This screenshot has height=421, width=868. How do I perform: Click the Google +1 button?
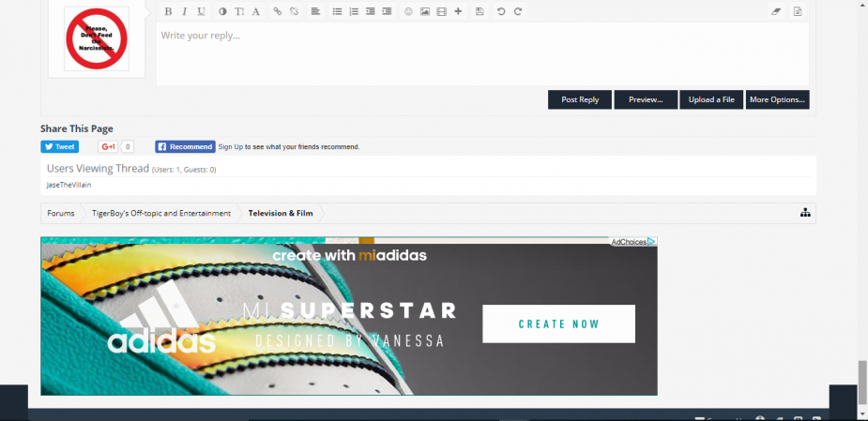pos(108,146)
